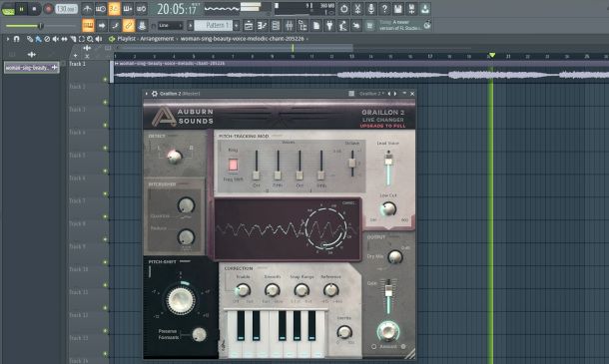Open the Pattern 1 selector
Image resolution: width=609 pixels, height=364 pixels.
[x=214, y=26]
